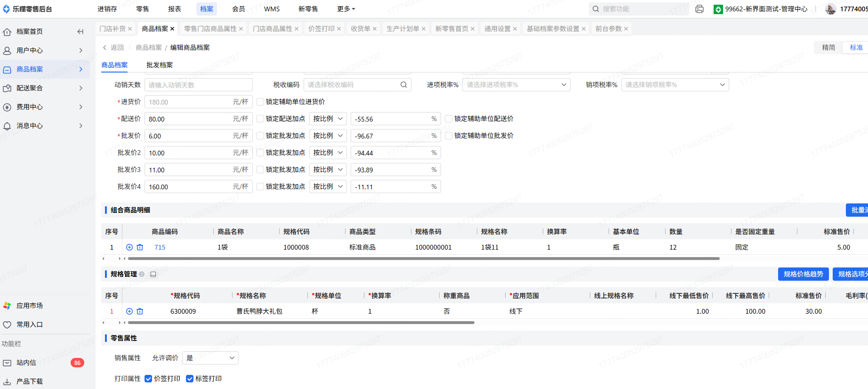Viewport: 868px width, 389px height.
Task: Open the 进项税率% dropdown
Action: 516,85
